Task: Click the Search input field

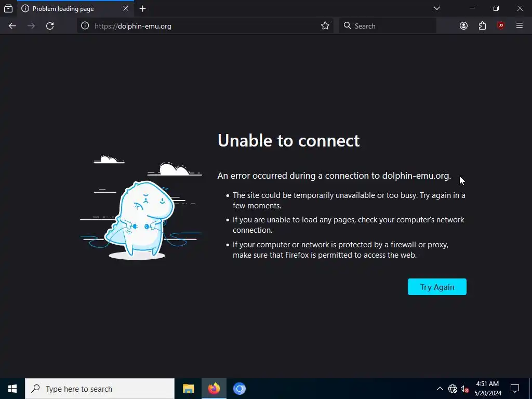Action: [x=388, y=26]
